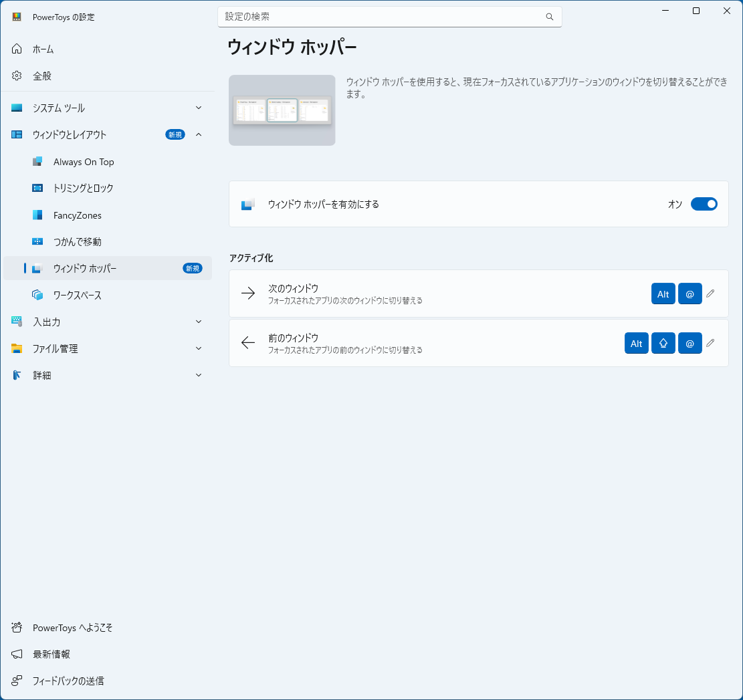Select FancyZones in sidebar

click(x=108, y=215)
